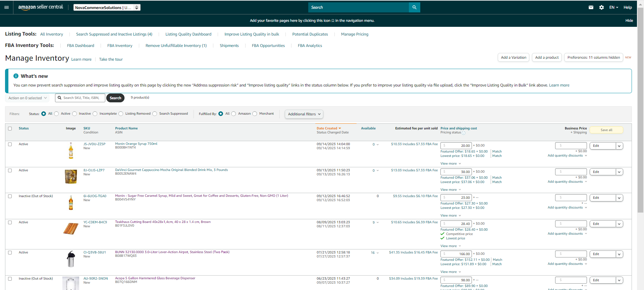Expand Add quantity discounts for DaVinci row
Screen dimensions: 644x290
(x=567, y=182)
